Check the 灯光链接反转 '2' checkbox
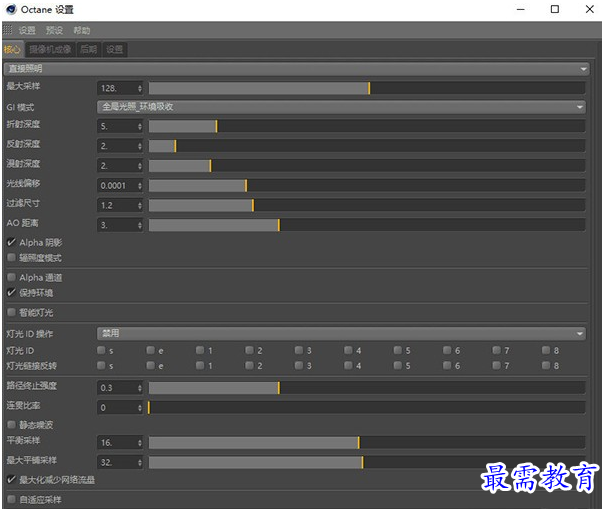 (250, 365)
